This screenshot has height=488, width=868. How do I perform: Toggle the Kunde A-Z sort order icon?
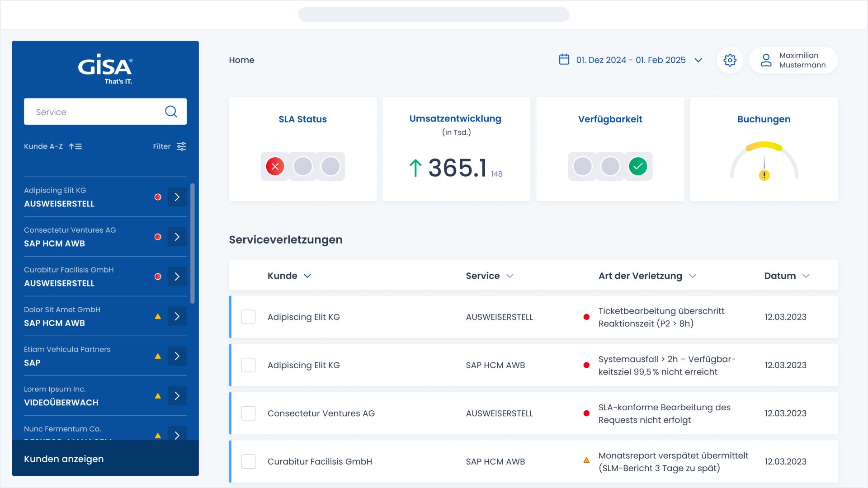(x=75, y=146)
